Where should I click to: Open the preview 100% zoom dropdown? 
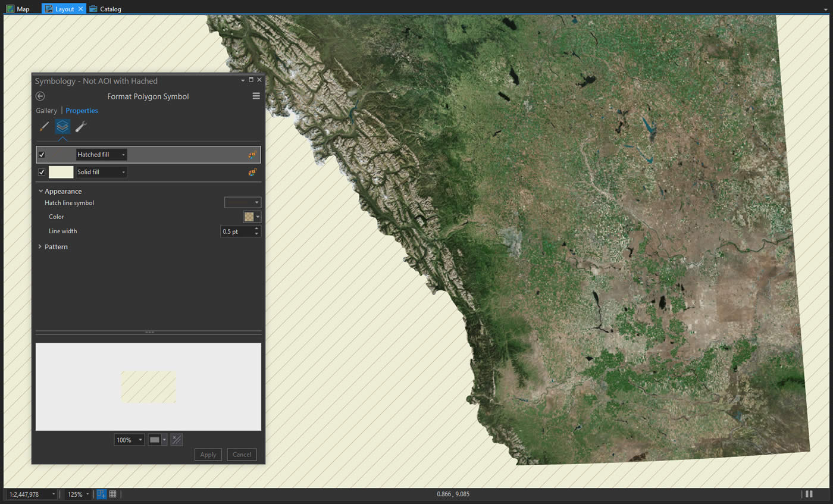click(x=129, y=440)
